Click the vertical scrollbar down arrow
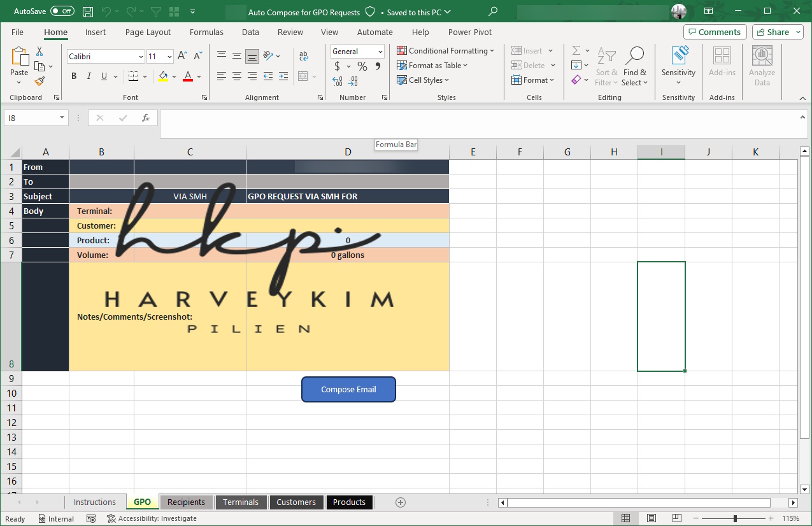 [804, 489]
